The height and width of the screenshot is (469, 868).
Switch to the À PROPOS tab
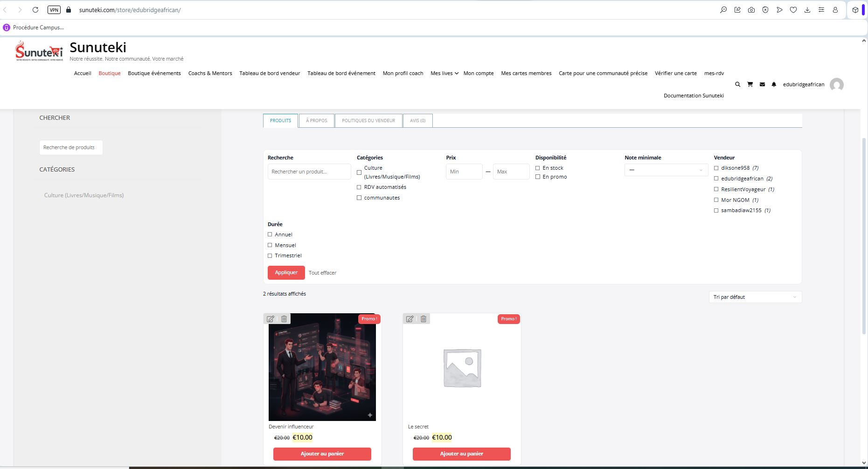316,121
